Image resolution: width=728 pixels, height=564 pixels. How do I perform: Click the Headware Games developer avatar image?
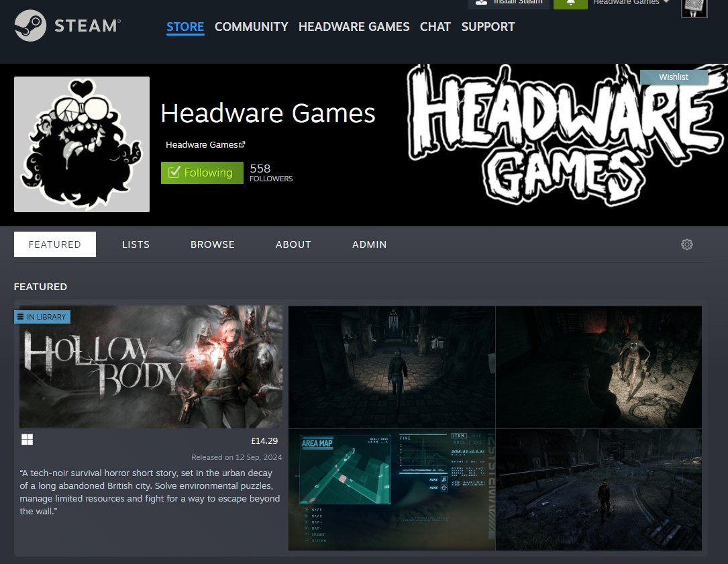pos(82,144)
